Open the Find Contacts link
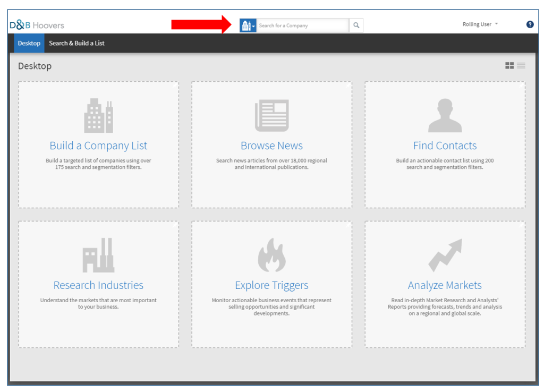 [x=445, y=146]
